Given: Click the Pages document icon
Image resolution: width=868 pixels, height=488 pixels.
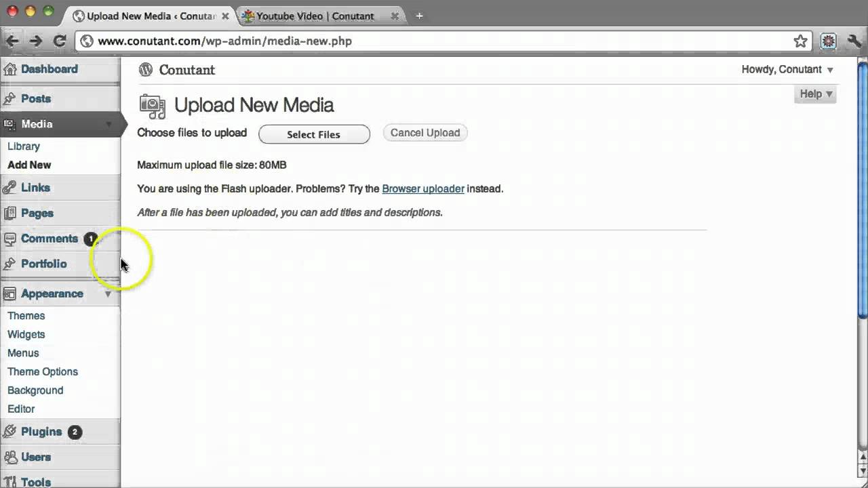Looking at the screenshot, I should [x=9, y=213].
